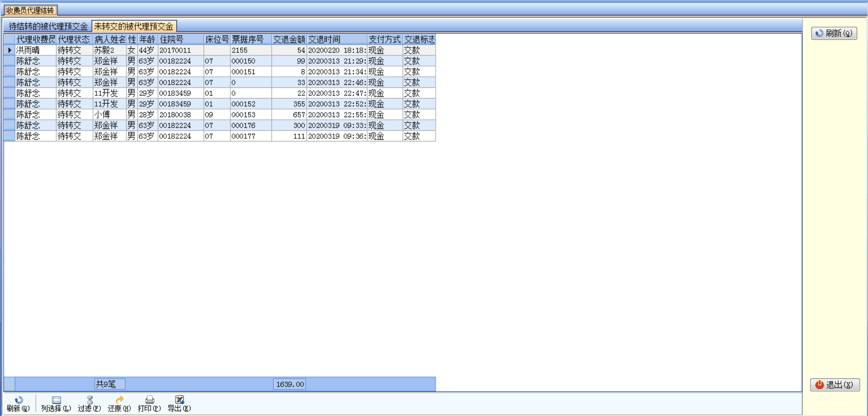Select the 未转交的被代理预交金 tab
The width and height of the screenshot is (868, 416).
(134, 27)
